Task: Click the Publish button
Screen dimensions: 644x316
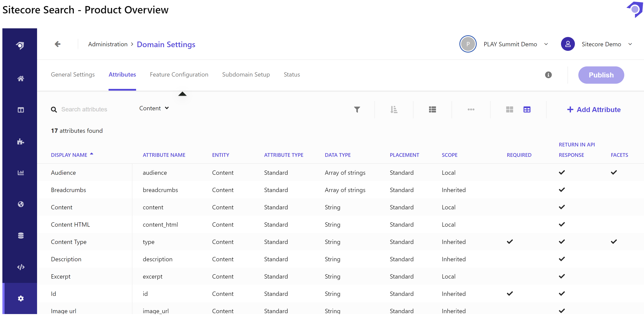Action: pos(601,75)
